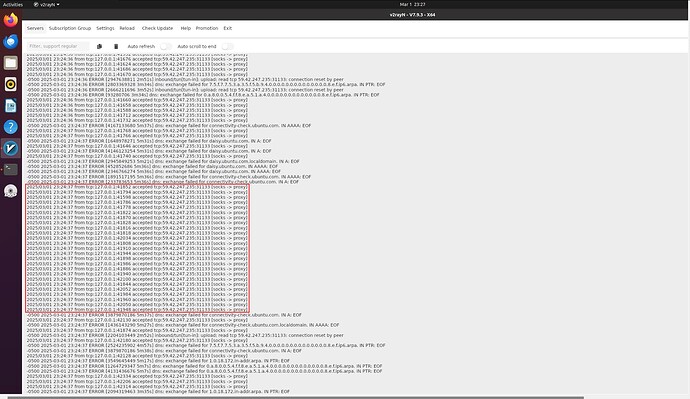This screenshot has height=399, width=690.
Task: Turn on Auto scroll to end
Action: pos(227,46)
